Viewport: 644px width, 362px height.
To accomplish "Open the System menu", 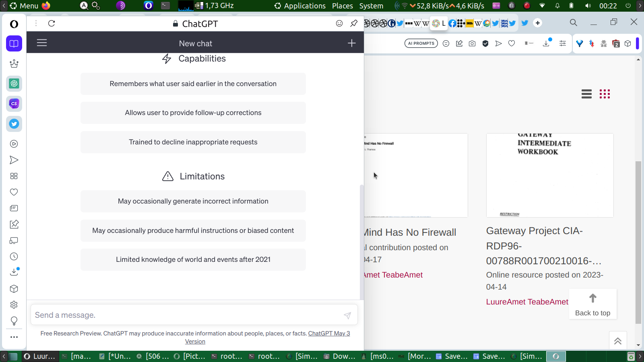I will [x=371, y=6].
